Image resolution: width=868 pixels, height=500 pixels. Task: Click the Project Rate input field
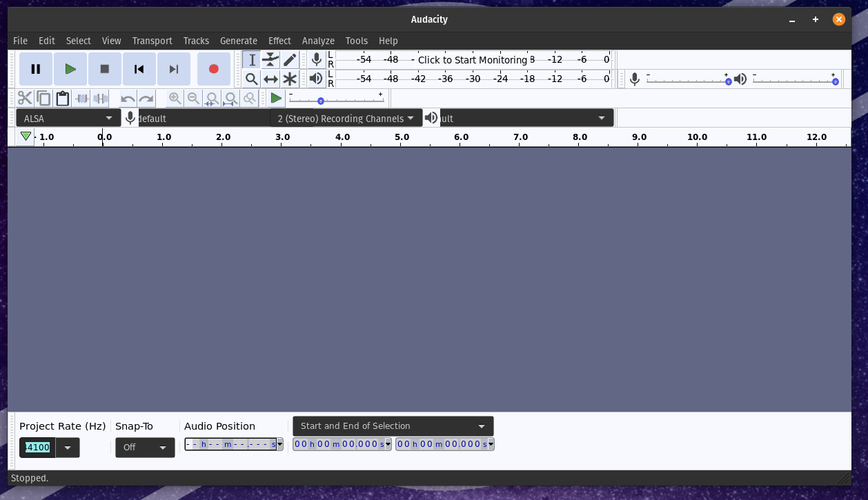coord(38,447)
